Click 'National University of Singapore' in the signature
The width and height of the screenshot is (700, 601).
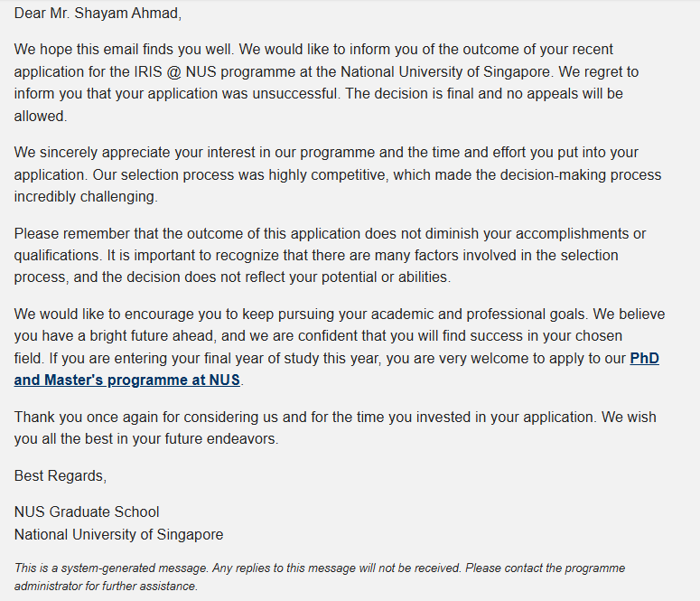pyautogui.click(x=118, y=534)
